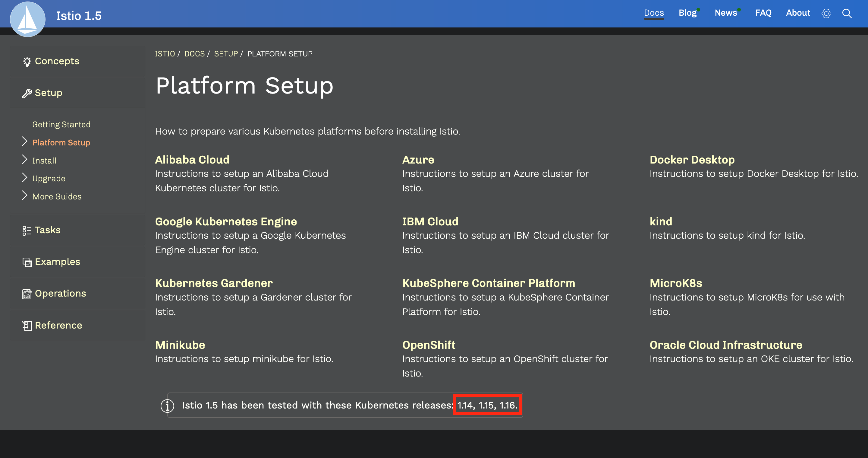
Task: Open the Azure setup page
Action: point(418,160)
